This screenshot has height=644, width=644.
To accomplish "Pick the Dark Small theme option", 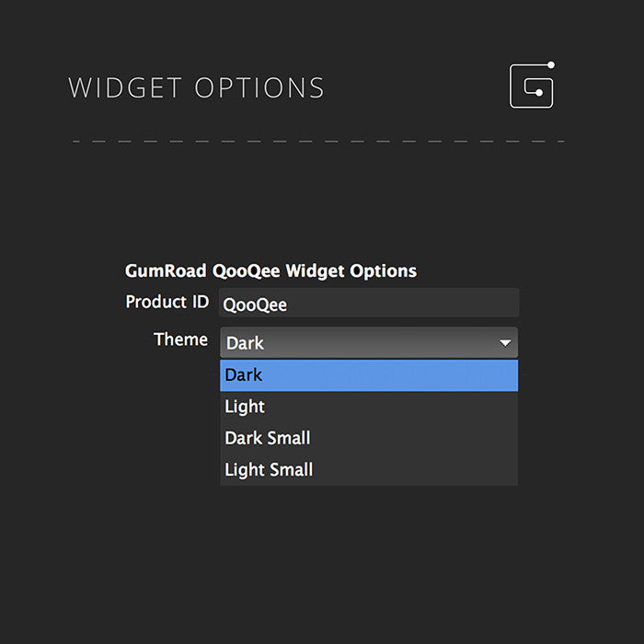I will [x=369, y=438].
